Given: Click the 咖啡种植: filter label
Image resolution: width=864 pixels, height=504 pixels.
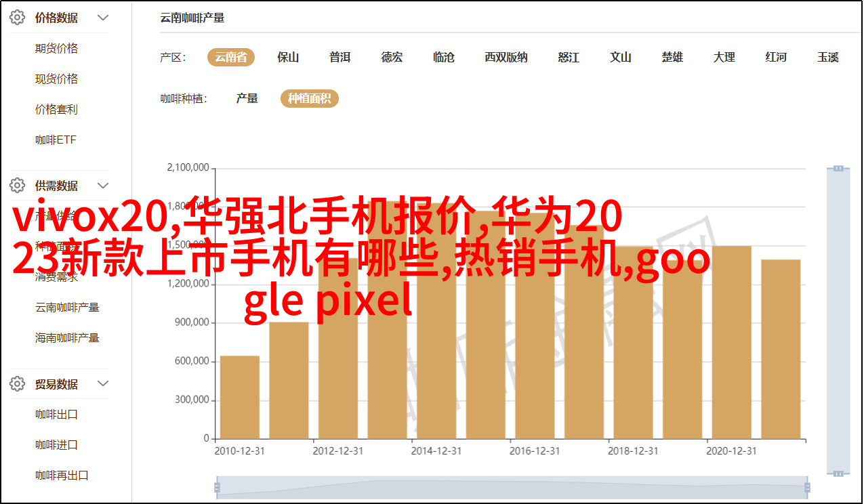Looking at the screenshot, I should click(184, 99).
